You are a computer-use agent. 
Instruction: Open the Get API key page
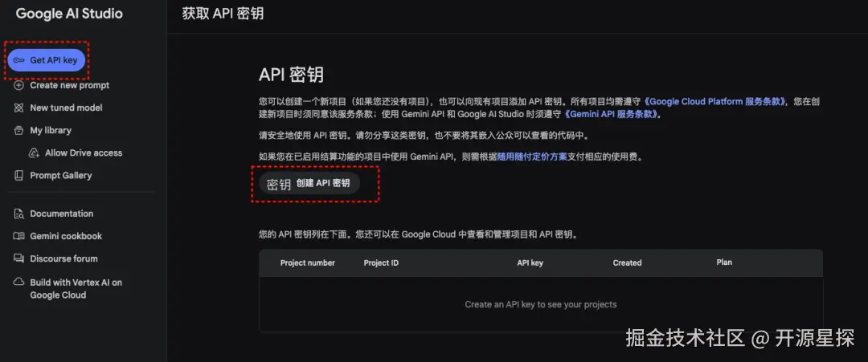pos(46,60)
